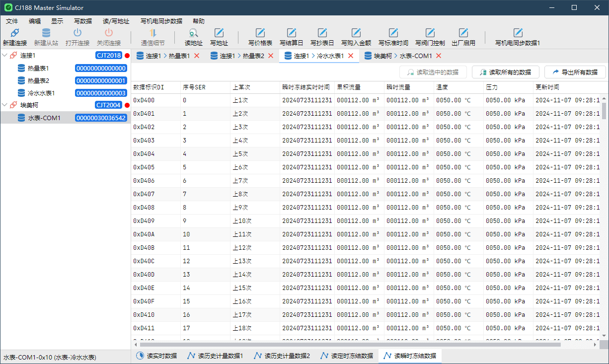This screenshot has height=364, width=609.
Task: Open the 显示 menu
Action: (x=57, y=21)
